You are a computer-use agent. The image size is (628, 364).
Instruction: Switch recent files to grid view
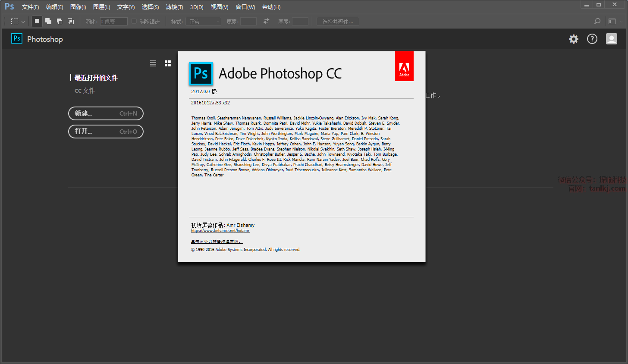(x=168, y=63)
